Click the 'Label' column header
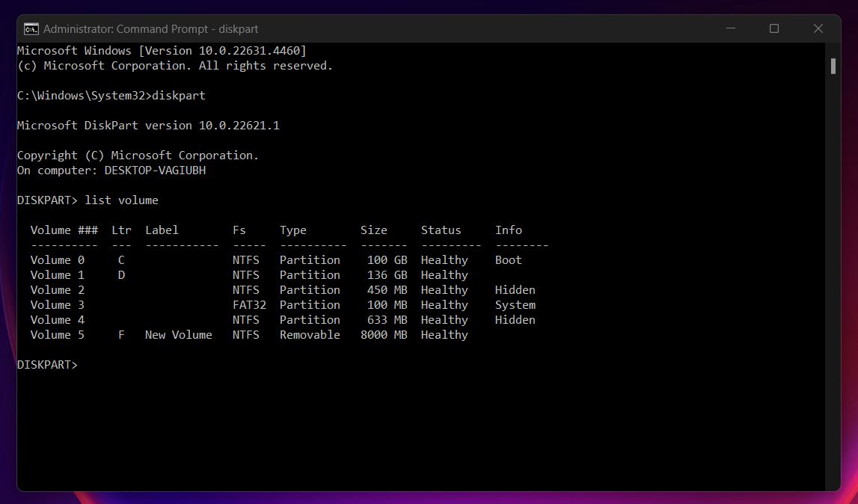The height and width of the screenshot is (504, 858). click(x=162, y=230)
